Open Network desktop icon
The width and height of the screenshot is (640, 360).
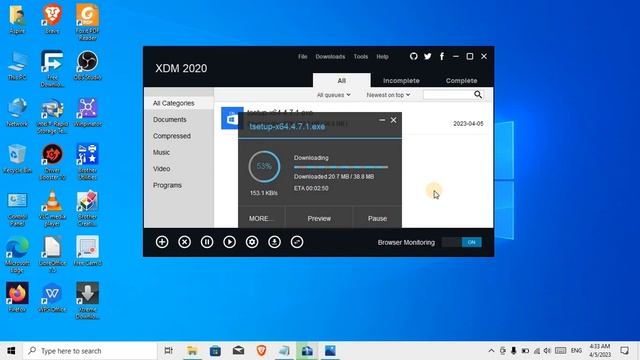coord(17,112)
